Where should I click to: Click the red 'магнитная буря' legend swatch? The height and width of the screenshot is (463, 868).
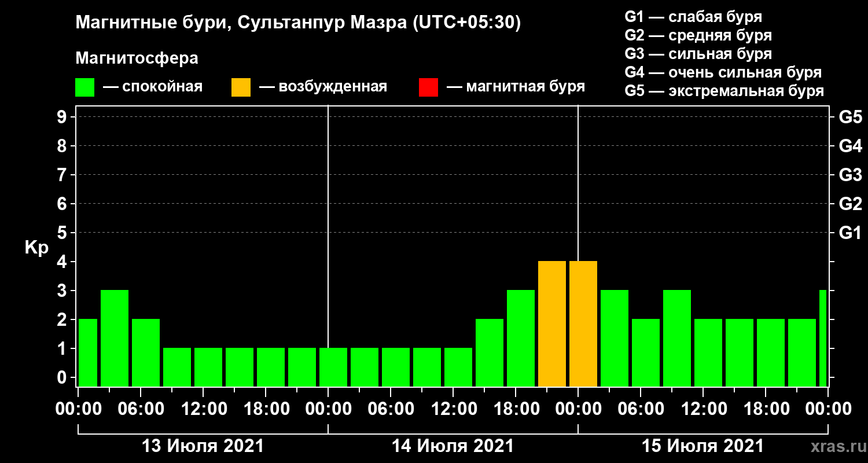tap(428, 87)
